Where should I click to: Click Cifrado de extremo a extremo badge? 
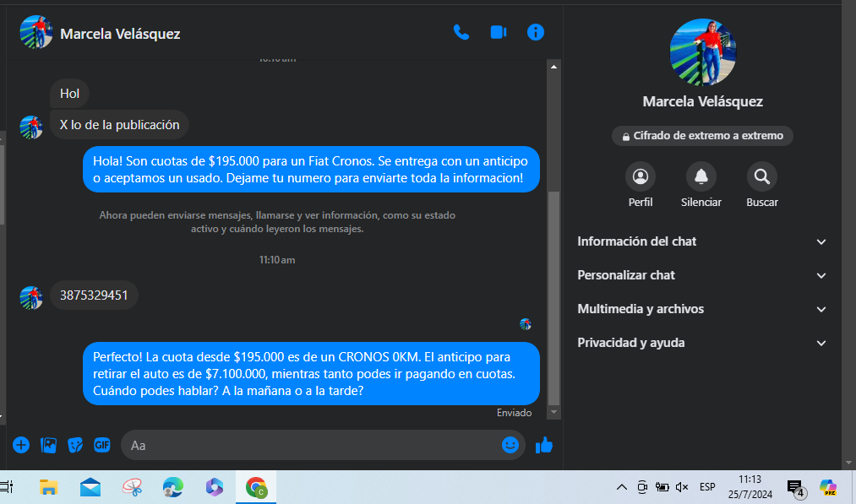pos(702,136)
